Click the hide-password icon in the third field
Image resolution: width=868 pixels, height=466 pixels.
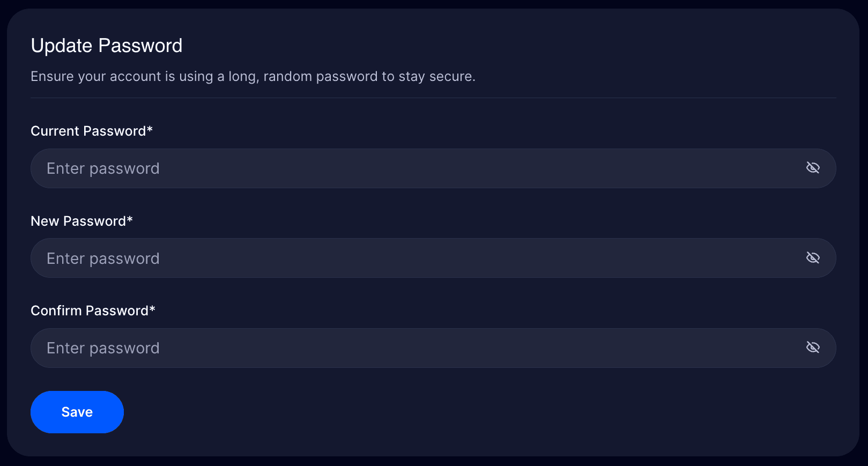pyautogui.click(x=813, y=347)
